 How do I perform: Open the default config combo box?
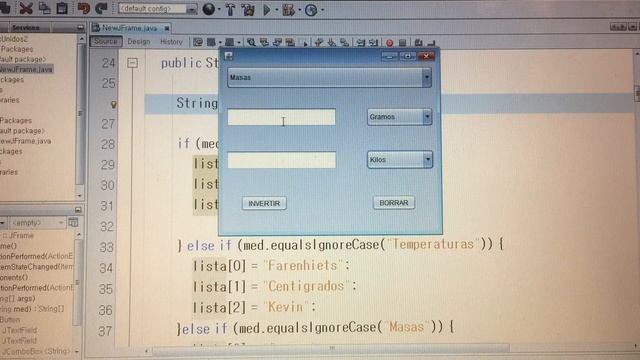158,9
